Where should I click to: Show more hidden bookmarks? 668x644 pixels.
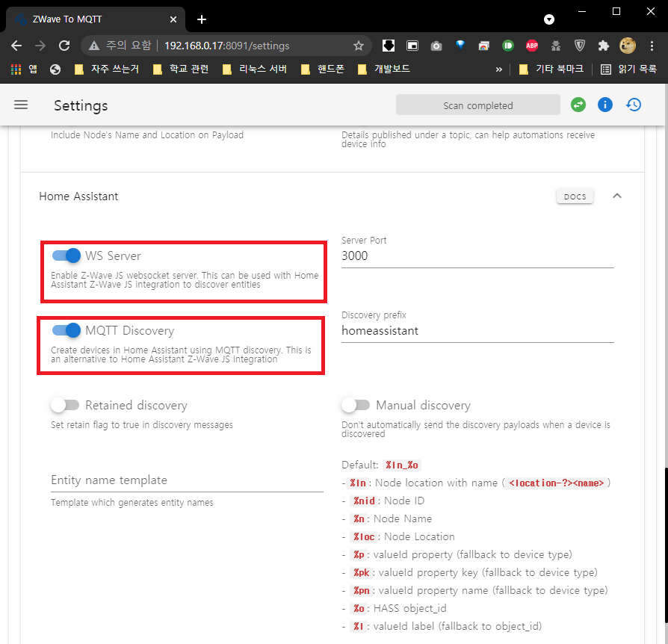(499, 69)
